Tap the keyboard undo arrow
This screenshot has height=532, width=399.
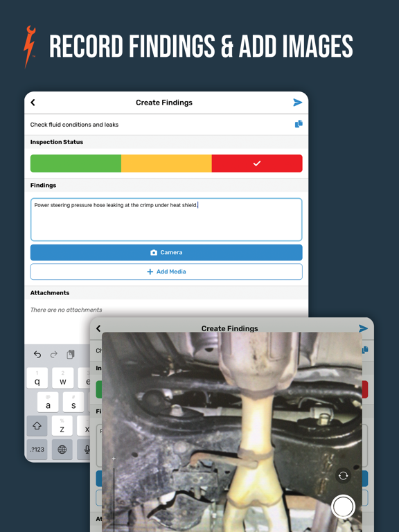click(37, 355)
